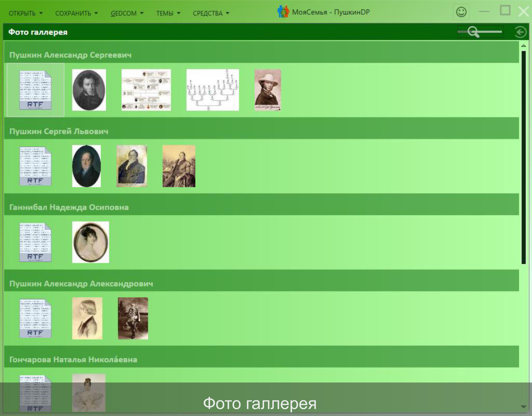Click the back arrow icon in gallery header
The image size is (532, 416).
tap(521, 32)
